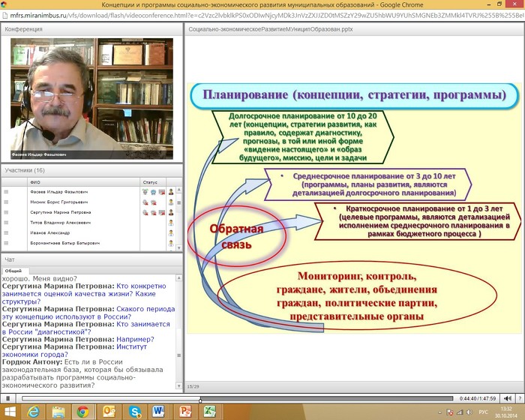Open Excel from the taskbar

coord(210,412)
